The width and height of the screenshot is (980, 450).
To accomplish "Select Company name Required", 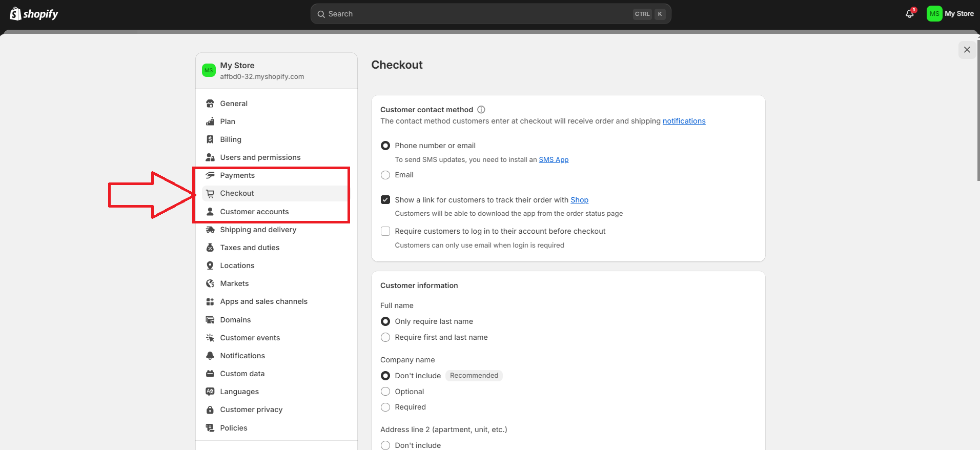I will pos(385,407).
